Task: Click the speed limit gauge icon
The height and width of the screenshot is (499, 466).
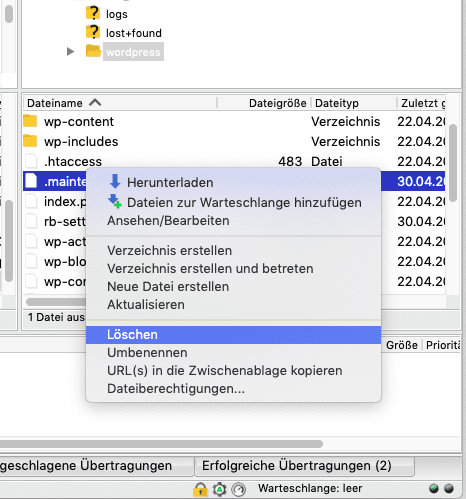Action: 239,489
